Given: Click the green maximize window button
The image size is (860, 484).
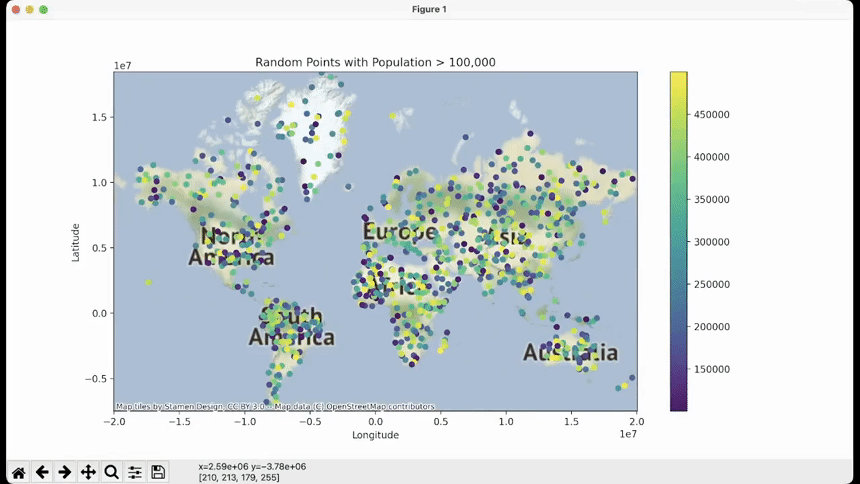Looking at the screenshot, I should 43,9.
